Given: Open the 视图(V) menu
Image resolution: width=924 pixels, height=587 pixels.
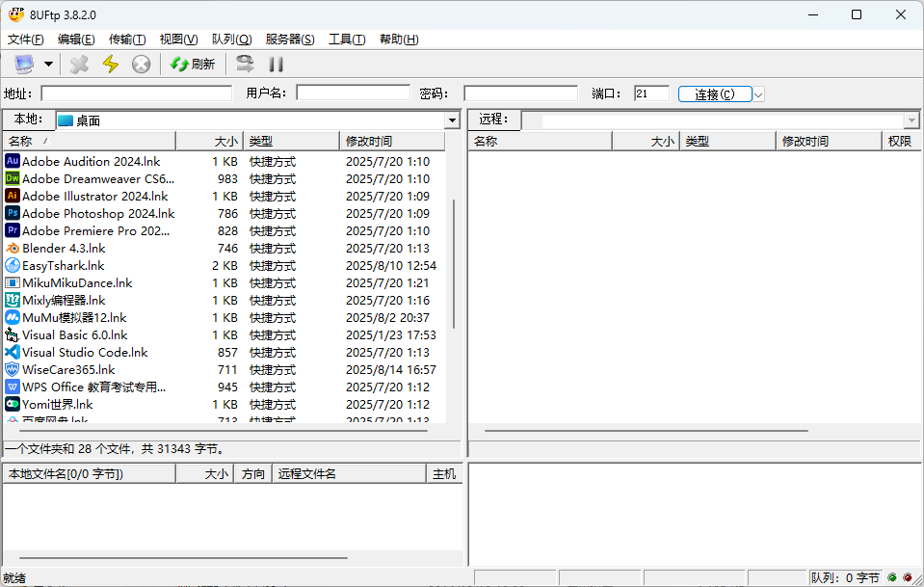Looking at the screenshot, I should click(x=178, y=40).
